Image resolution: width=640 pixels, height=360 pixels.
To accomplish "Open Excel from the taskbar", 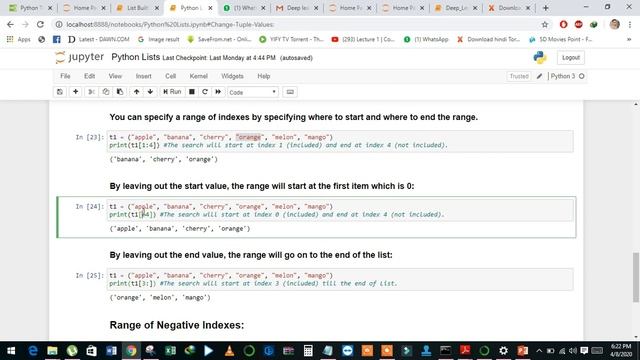I will tap(170, 351).
